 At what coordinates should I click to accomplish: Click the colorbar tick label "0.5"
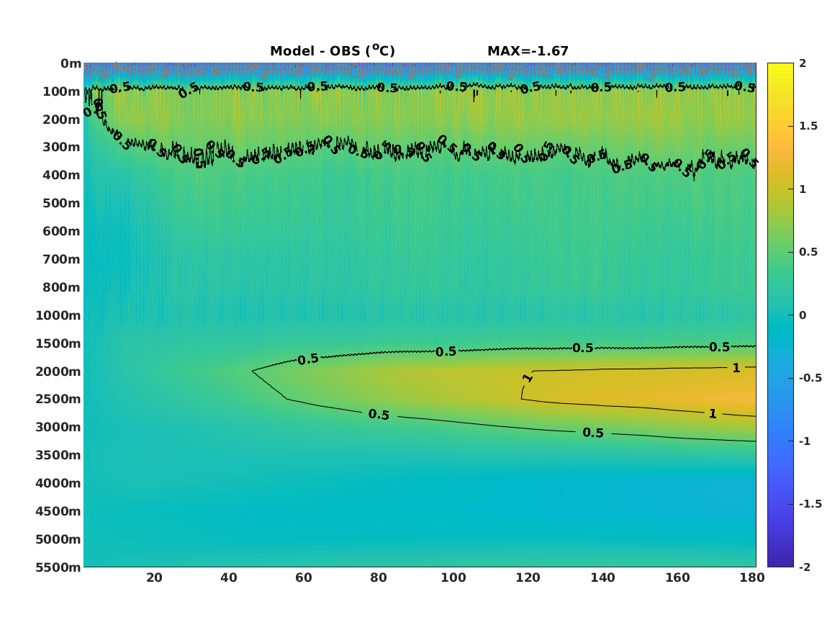pos(808,252)
